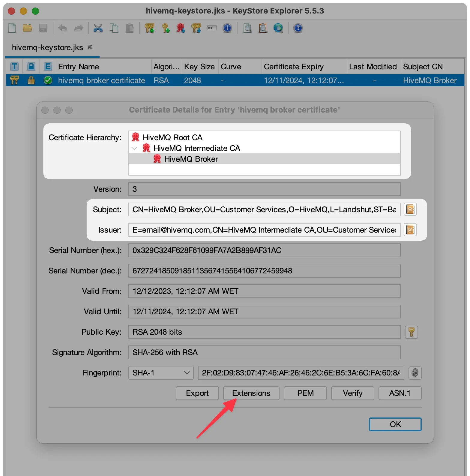Image resolution: width=470 pixels, height=476 pixels.
Task: Open the SHA-1 fingerprint algorithm dropdown
Action: tap(161, 373)
